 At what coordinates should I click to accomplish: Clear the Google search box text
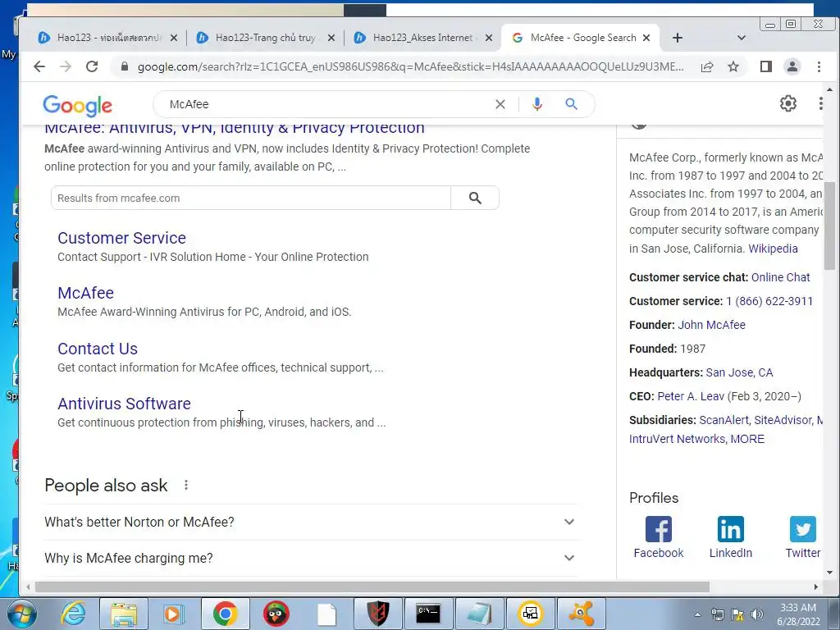click(x=500, y=104)
